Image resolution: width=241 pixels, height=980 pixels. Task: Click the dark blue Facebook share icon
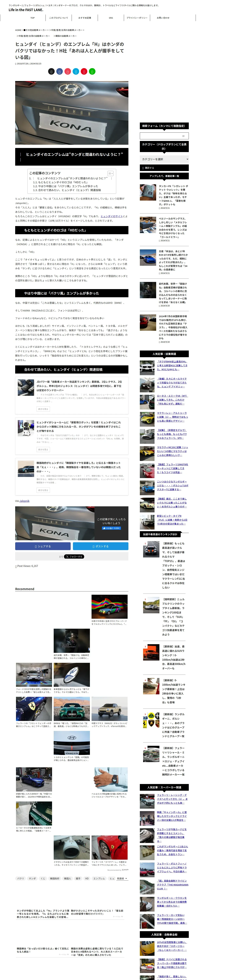pos(60,72)
